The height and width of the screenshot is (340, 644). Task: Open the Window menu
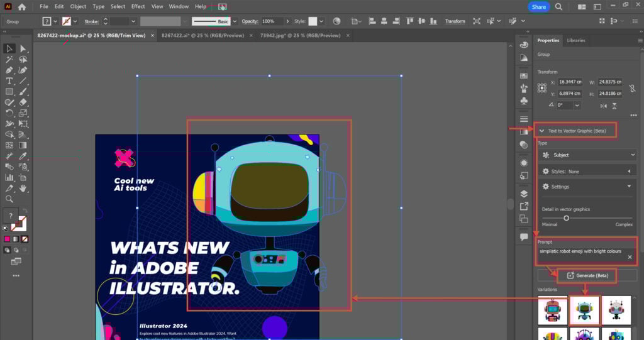179,6
